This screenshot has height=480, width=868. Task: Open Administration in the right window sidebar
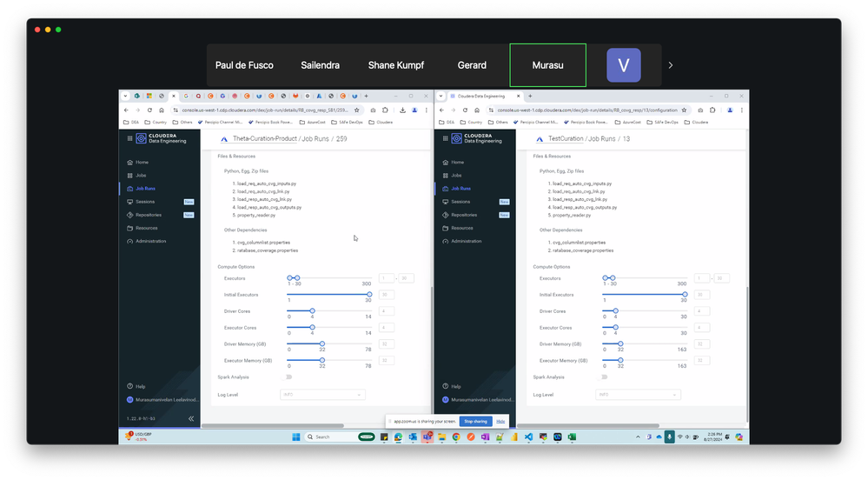(466, 241)
